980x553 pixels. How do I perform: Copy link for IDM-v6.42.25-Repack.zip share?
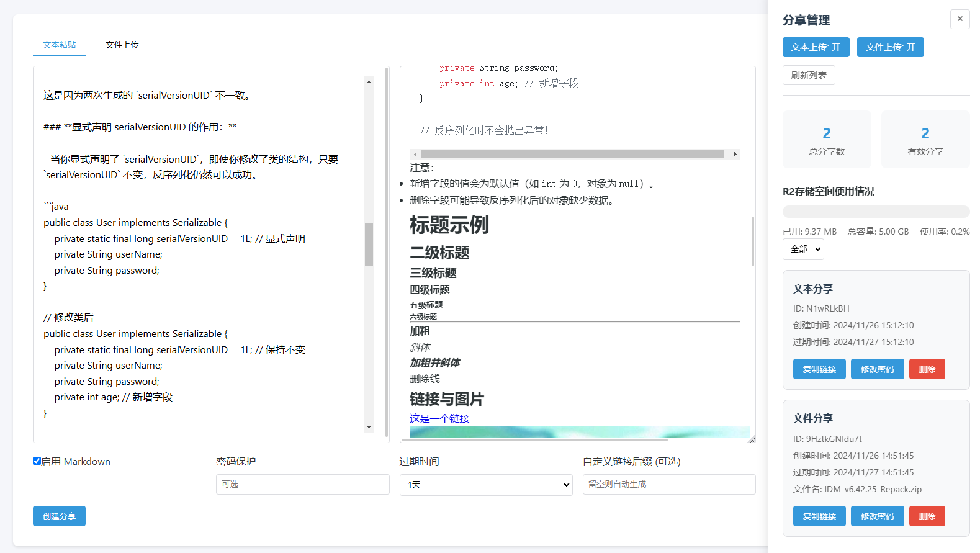click(x=819, y=516)
